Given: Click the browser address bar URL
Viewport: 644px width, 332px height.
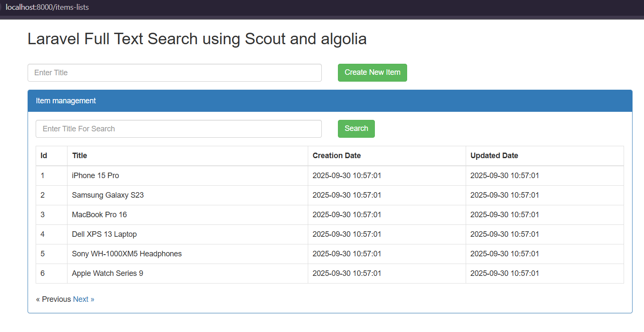Looking at the screenshot, I should (47, 7).
